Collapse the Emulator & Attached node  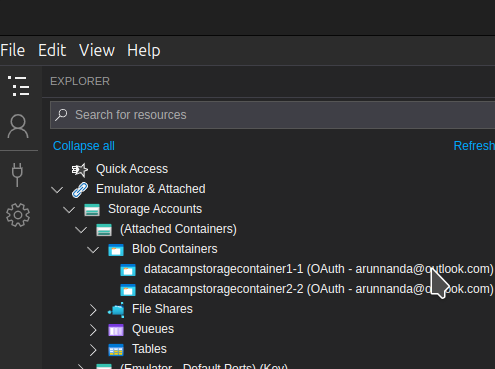point(57,190)
